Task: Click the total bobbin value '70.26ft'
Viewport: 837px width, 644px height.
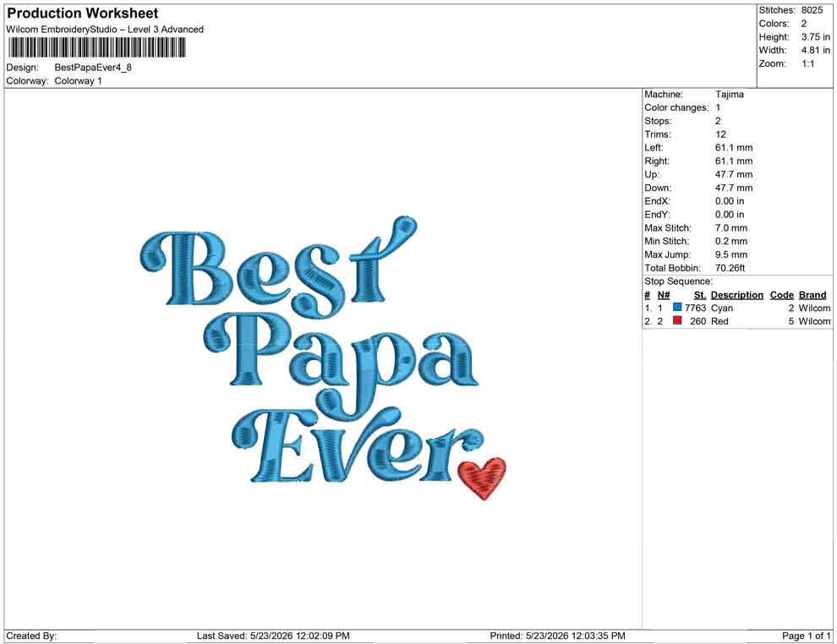Action: click(x=730, y=268)
